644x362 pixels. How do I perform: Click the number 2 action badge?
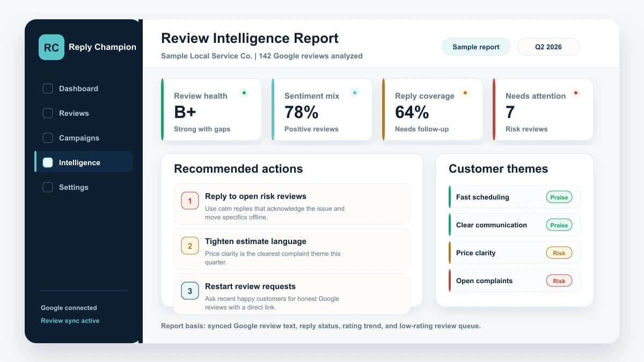tap(190, 246)
